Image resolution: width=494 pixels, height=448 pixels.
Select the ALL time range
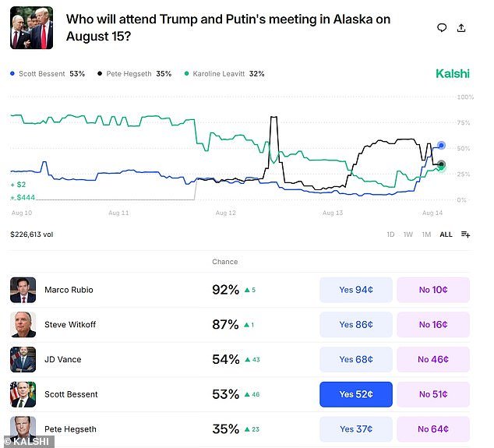tap(446, 235)
